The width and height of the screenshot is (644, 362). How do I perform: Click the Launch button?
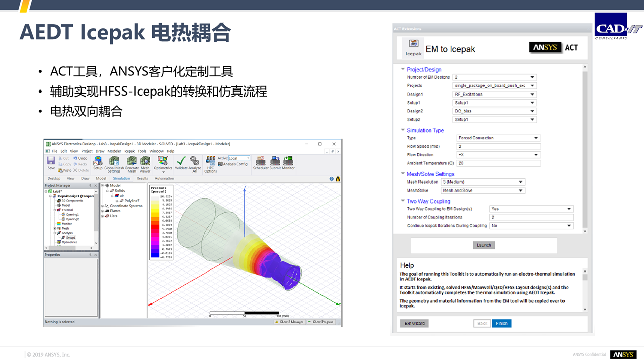(x=484, y=245)
